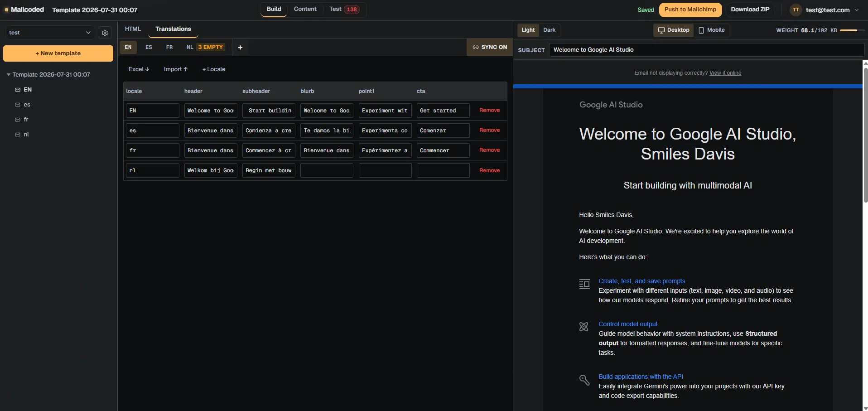
Task: Select the EN locale tab
Action: click(x=128, y=47)
